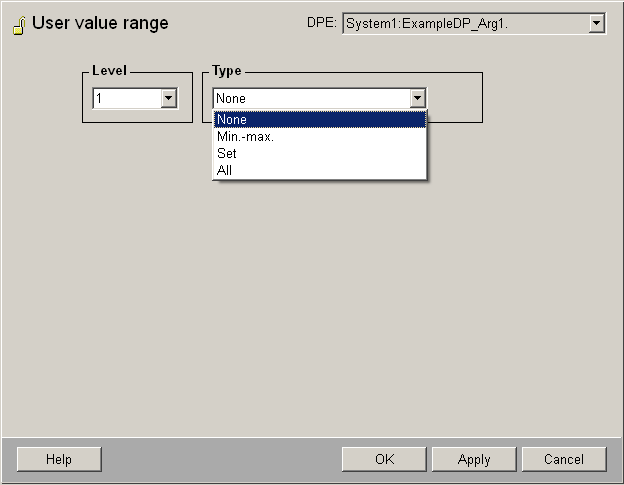Image resolution: width=624 pixels, height=485 pixels.
Task: Expand the Level dropdown arrow
Action: pyautogui.click(x=168, y=98)
